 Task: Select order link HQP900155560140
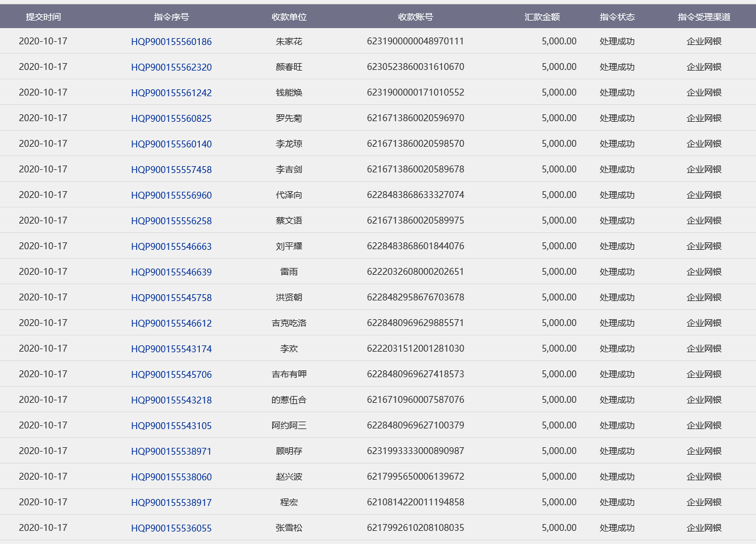point(171,144)
